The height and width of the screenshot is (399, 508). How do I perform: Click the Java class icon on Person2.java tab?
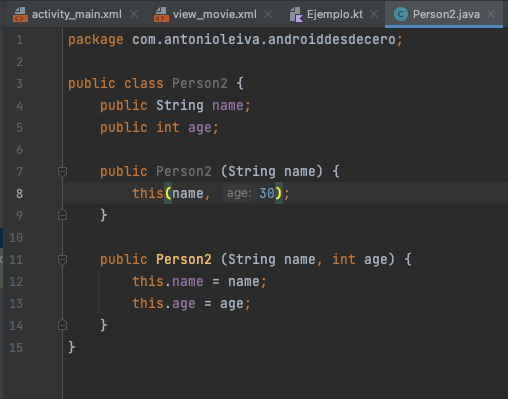401,14
